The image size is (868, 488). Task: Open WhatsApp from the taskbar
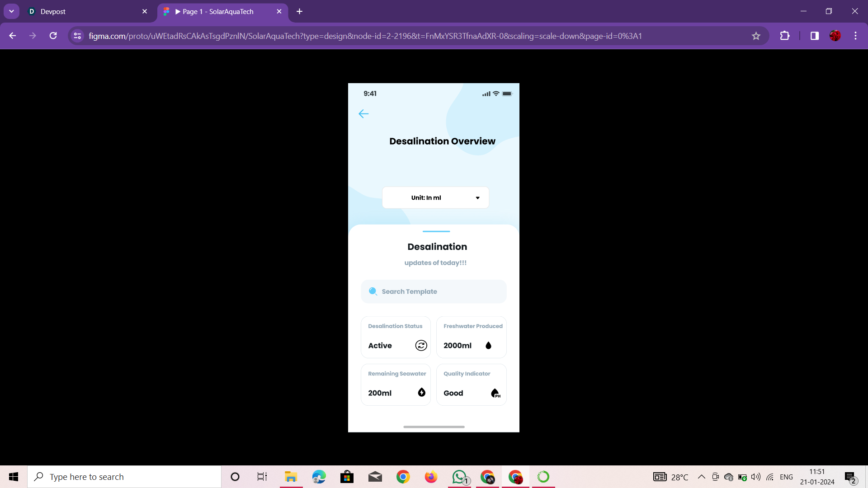click(459, 477)
